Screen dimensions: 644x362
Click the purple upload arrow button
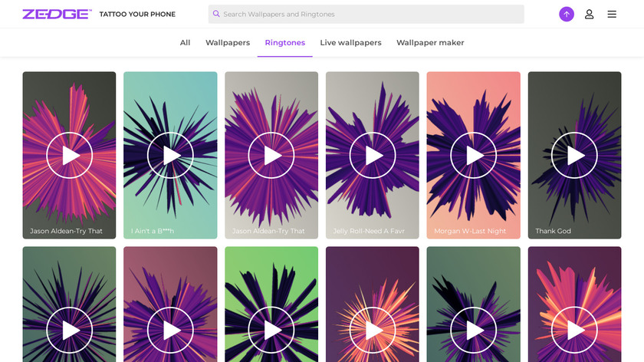(567, 14)
